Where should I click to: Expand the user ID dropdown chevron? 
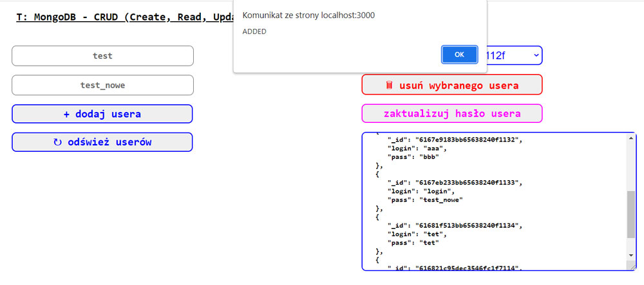pyautogui.click(x=535, y=56)
